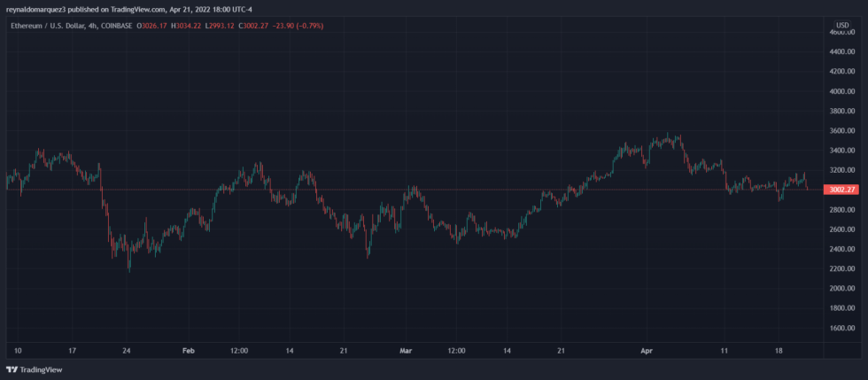Click the 3002.27 current price tag
868x380 pixels.
841,190
